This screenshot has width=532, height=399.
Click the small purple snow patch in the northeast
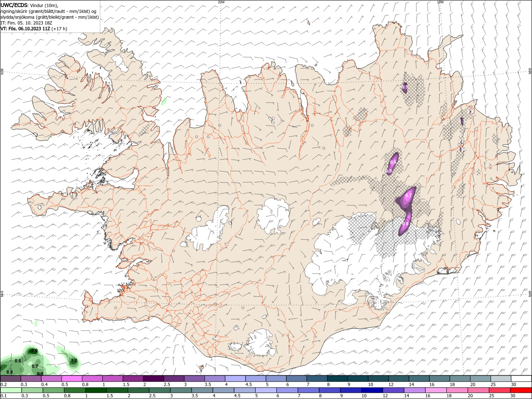click(x=405, y=87)
